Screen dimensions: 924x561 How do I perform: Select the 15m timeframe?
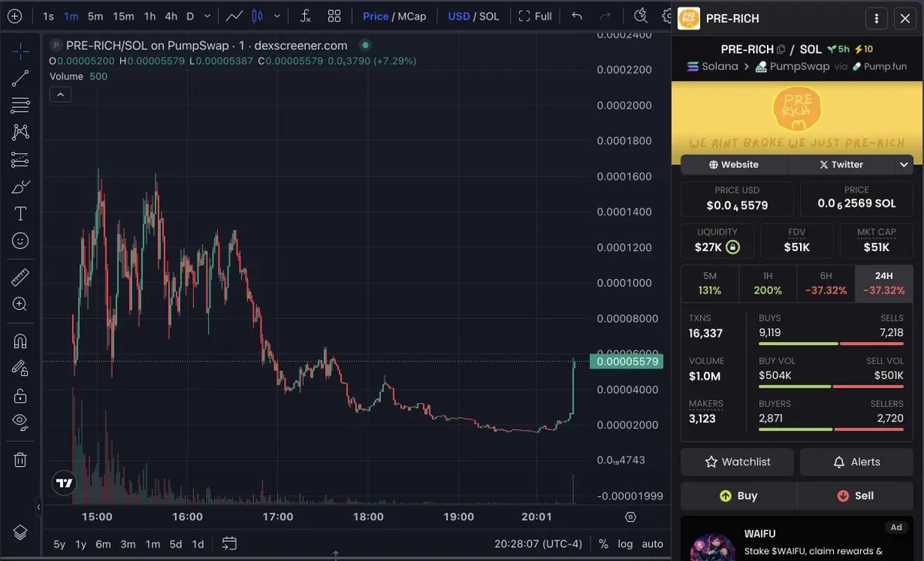click(123, 15)
